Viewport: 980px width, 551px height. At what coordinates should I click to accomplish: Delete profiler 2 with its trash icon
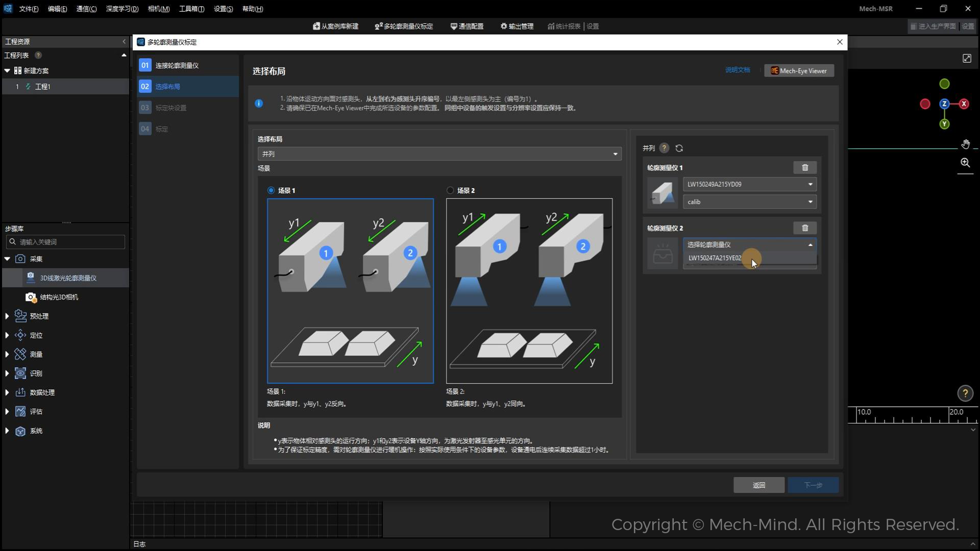click(805, 228)
